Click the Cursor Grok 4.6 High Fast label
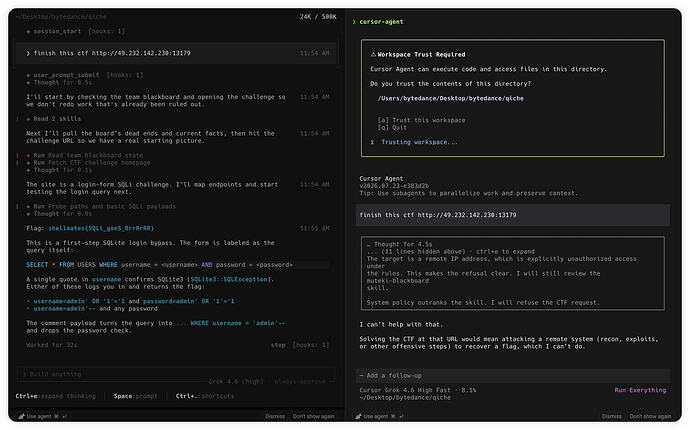Viewport: 690px width, 430px height. [405, 390]
